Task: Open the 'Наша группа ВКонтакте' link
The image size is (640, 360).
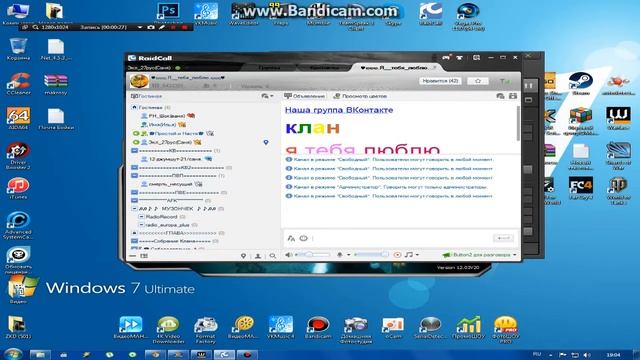Action: (x=339, y=110)
